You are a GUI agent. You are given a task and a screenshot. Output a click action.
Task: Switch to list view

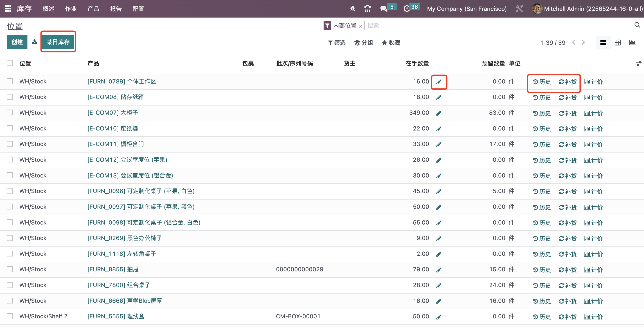coord(603,43)
